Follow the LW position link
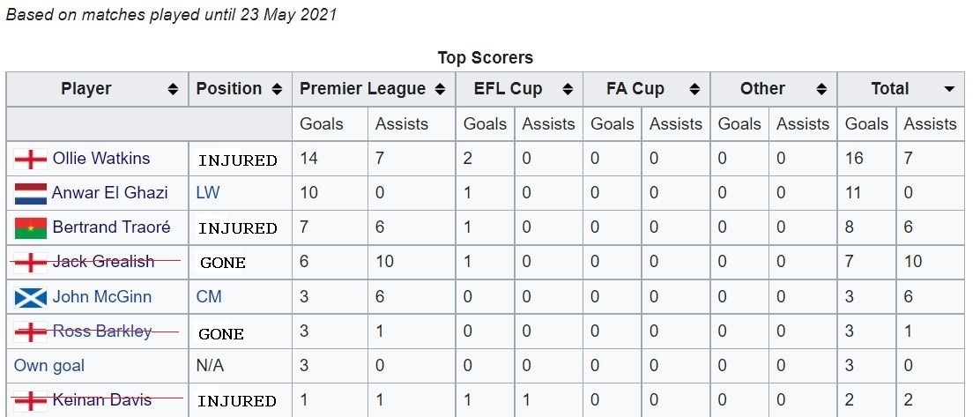 (x=208, y=192)
